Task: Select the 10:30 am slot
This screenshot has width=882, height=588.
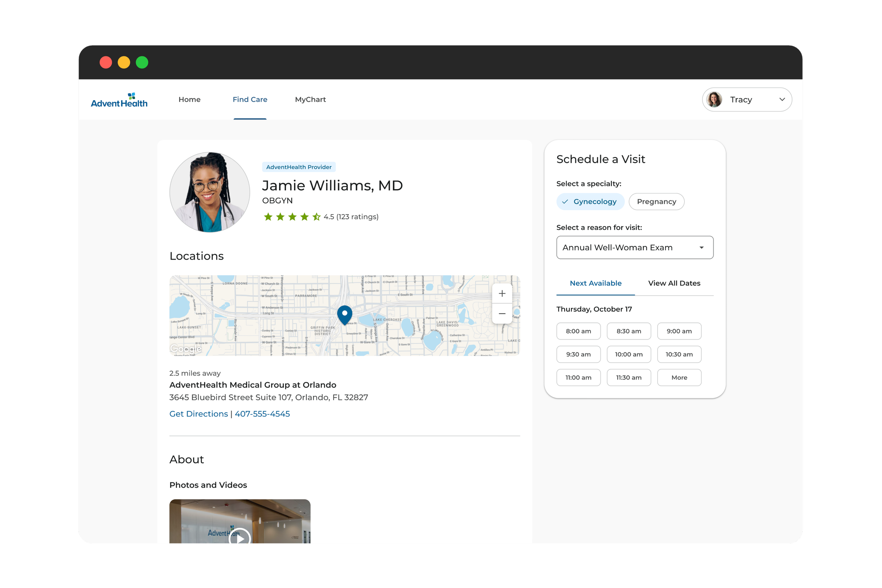Action: coord(679,354)
